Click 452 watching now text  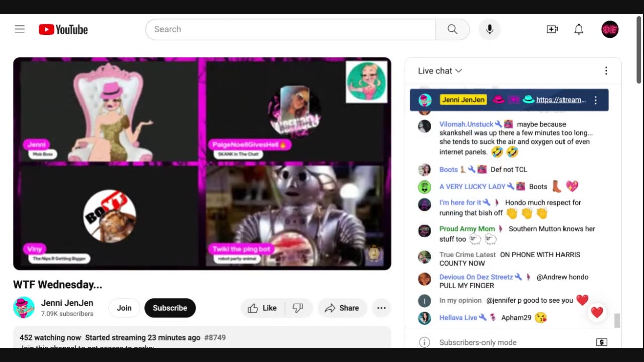50,338
